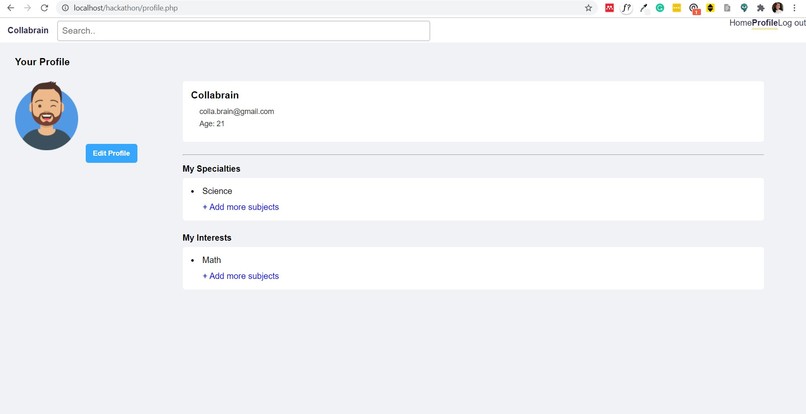This screenshot has height=414, width=806.
Task: Click the My Interests heading
Action: pos(207,238)
